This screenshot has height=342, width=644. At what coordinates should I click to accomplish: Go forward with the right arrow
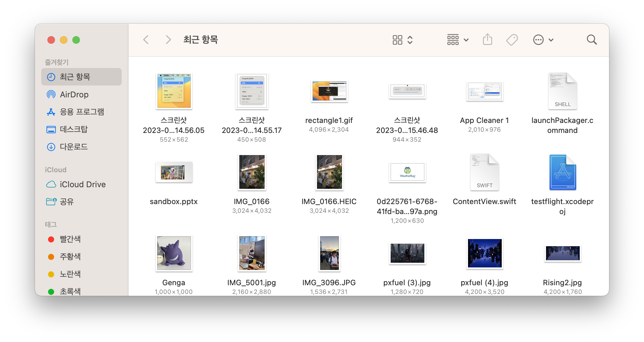coord(168,40)
